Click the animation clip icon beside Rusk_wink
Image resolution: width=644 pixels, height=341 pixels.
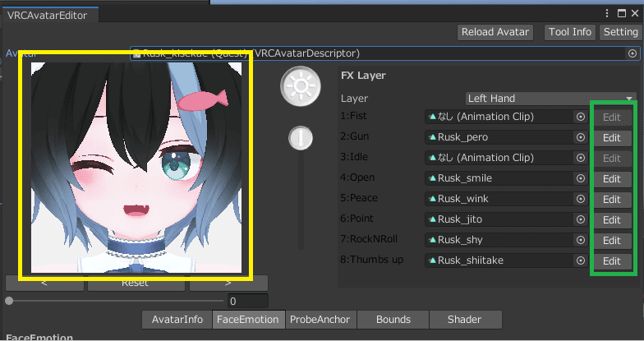pyautogui.click(x=432, y=199)
